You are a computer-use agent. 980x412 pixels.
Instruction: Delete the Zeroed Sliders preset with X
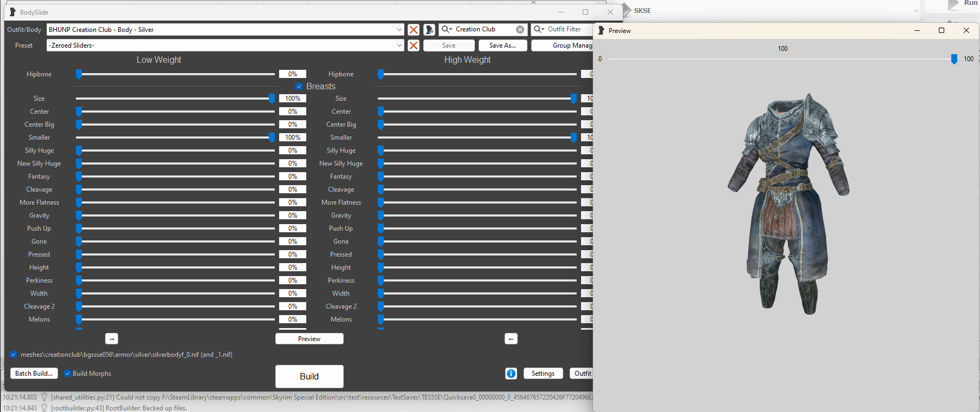coord(414,45)
